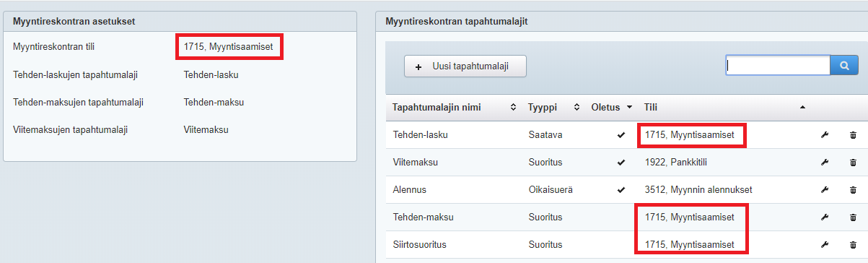This screenshot has height=263, width=868.
Task: Delete Siirtosuoritus with trash icon
Action: (x=853, y=245)
